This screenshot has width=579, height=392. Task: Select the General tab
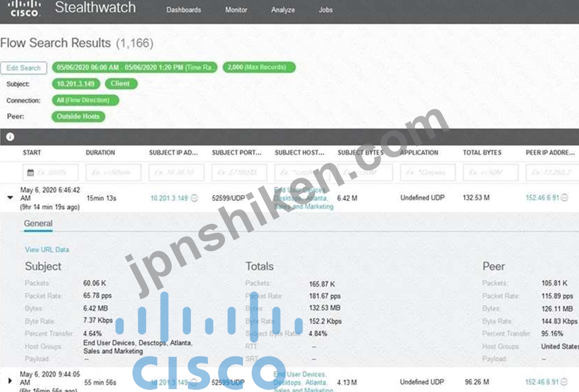coord(38,223)
